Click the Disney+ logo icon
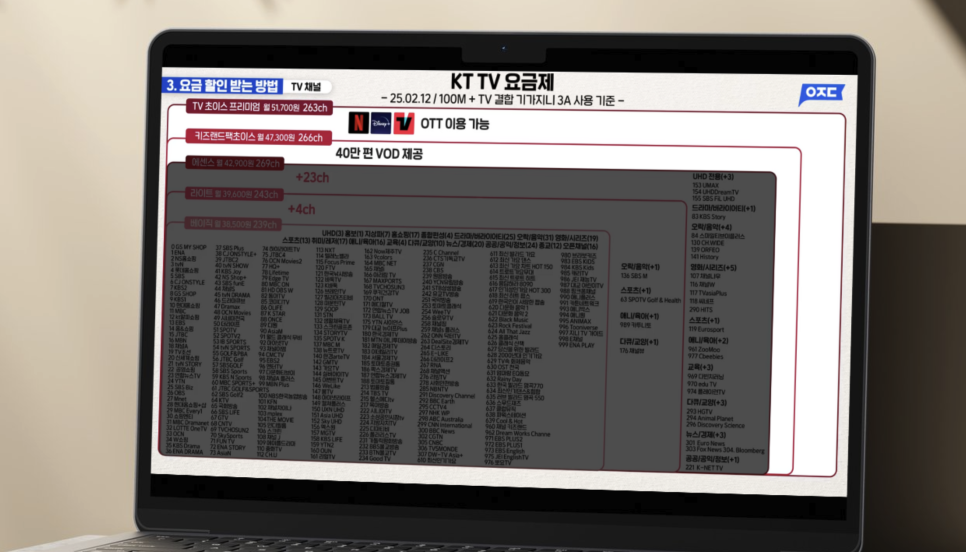This screenshot has width=966, height=552. (x=381, y=123)
